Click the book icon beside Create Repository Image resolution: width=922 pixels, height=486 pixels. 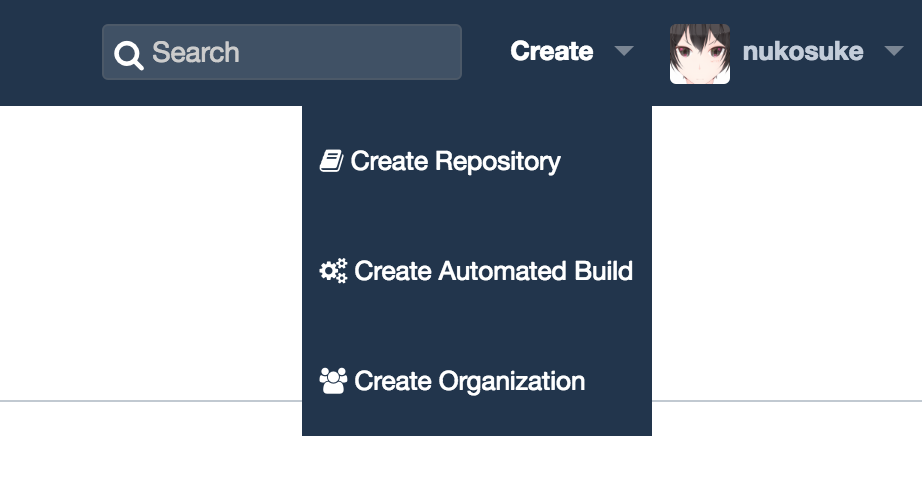click(x=332, y=160)
